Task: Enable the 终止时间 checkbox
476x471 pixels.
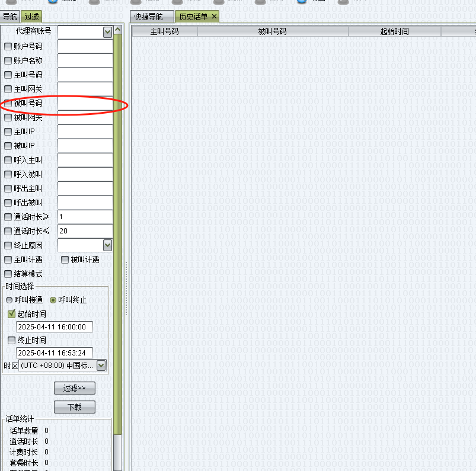Action: click(11, 340)
